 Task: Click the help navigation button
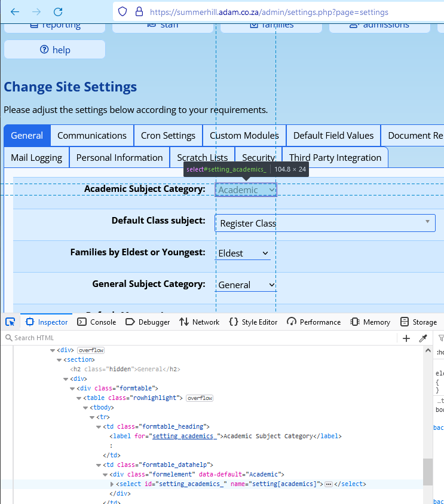point(54,50)
